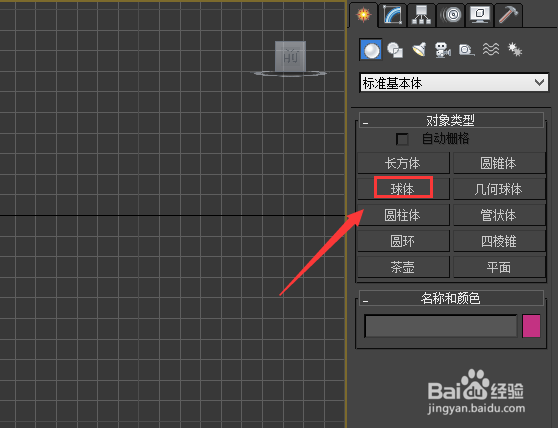Viewport: 558px width, 428px height.
Task: Open the Motion panel tab
Action: (451, 15)
